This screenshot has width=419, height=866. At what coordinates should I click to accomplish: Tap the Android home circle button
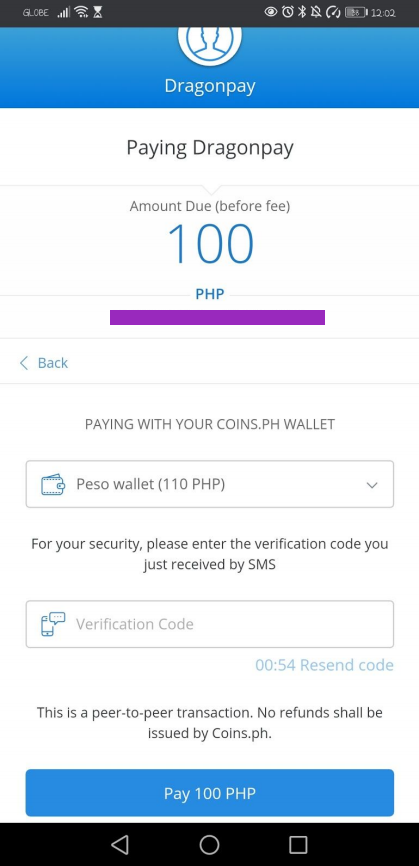point(209,844)
